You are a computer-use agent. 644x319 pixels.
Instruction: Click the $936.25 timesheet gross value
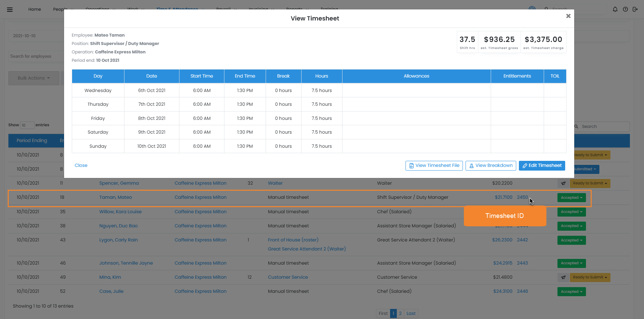pos(499,39)
